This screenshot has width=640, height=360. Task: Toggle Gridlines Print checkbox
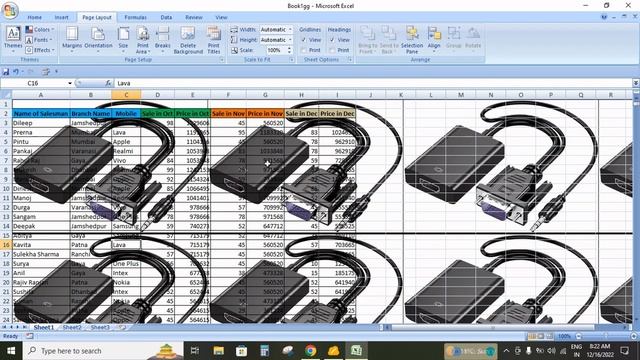point(303,50)
